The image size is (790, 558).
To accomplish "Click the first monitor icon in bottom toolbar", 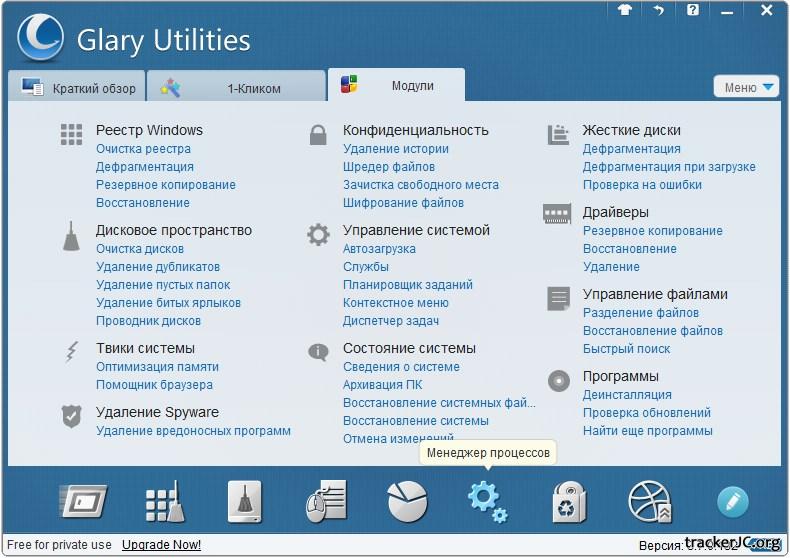I will point(83,502).
